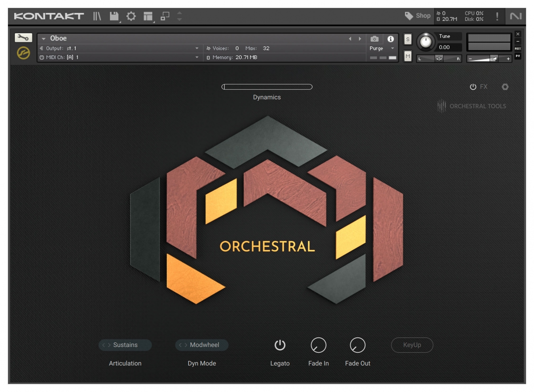534x392 pixels.
Task: Open the Modwheel dyn mode selector
Action: click(202, 345)
